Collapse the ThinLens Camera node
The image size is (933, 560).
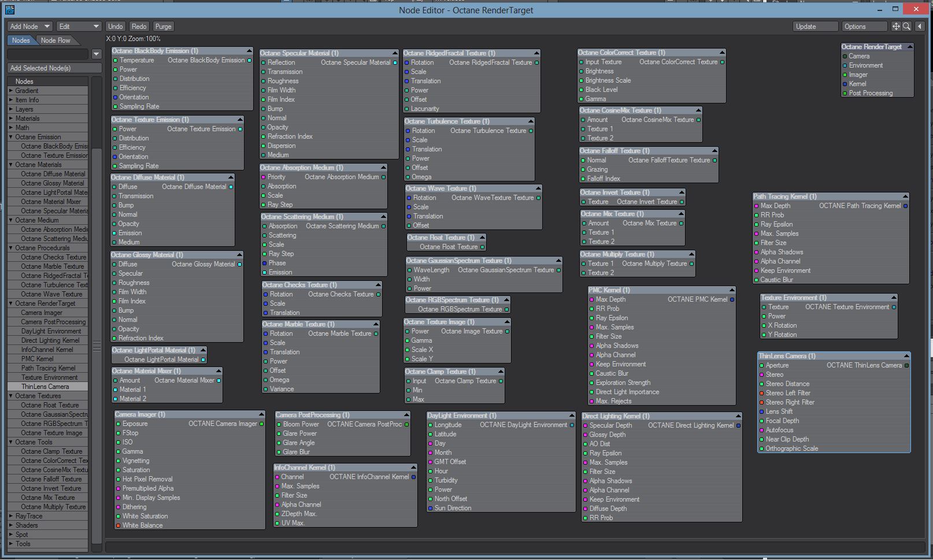[906, 356]
